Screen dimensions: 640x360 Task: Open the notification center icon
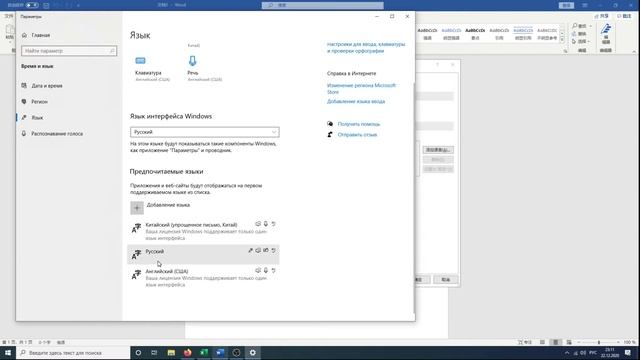pyautogui.click(x=628, y=353)
